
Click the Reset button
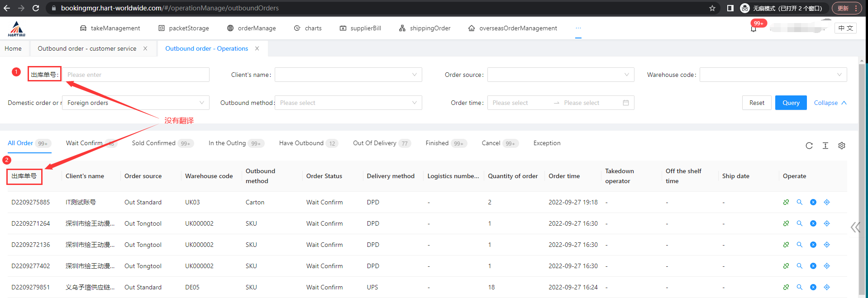(757, 103)
